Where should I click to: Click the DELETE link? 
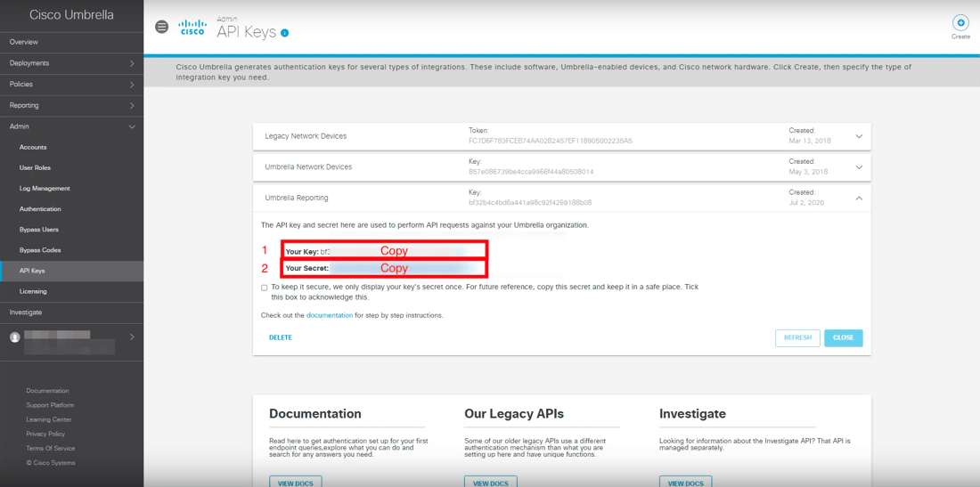281,337
